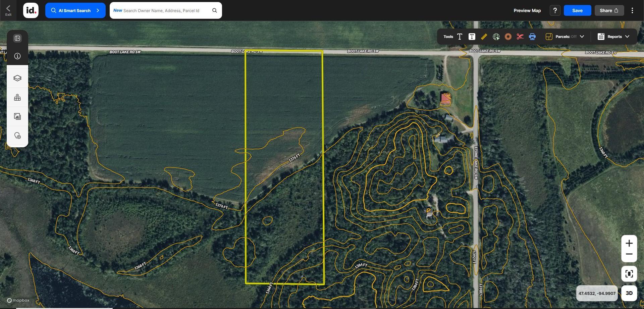This screenshot has width=644, height=309.
Task: Click the Exit back arrow
Action: tap(8, 10)
